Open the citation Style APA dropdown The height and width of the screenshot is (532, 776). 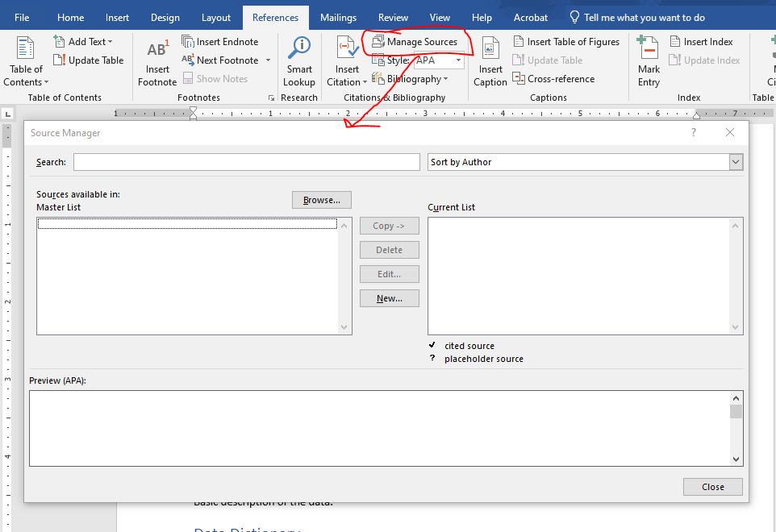(x=458, y=60)
